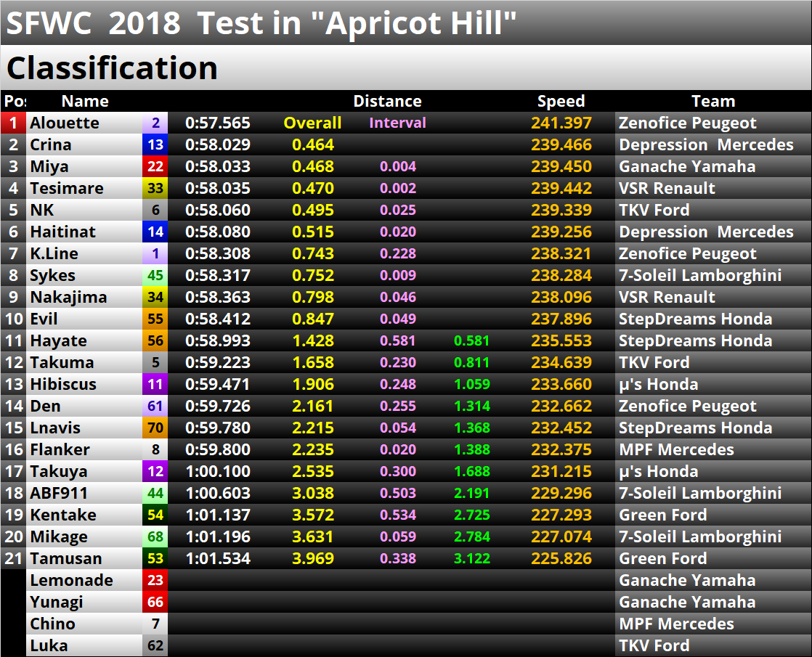Click Nakajima's lap time 0:58.363
The width and height of the screenshot is (812, 657).
coord(217,297)
